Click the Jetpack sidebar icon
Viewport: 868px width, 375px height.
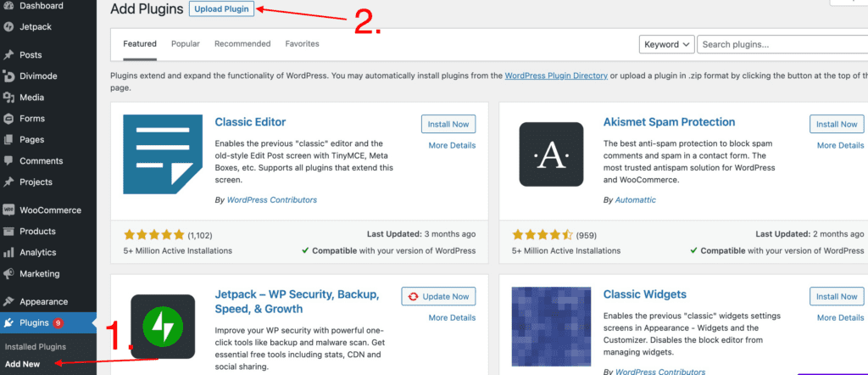click(8, 26)
